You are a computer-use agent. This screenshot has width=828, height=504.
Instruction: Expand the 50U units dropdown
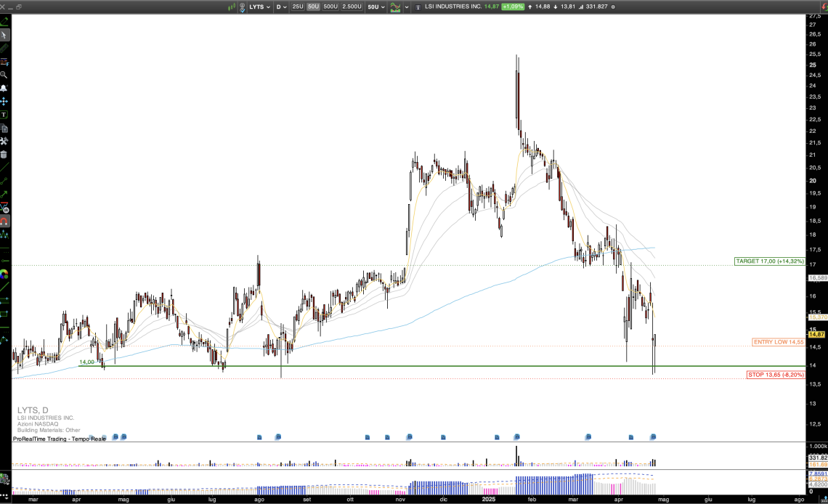coord(375,7)
